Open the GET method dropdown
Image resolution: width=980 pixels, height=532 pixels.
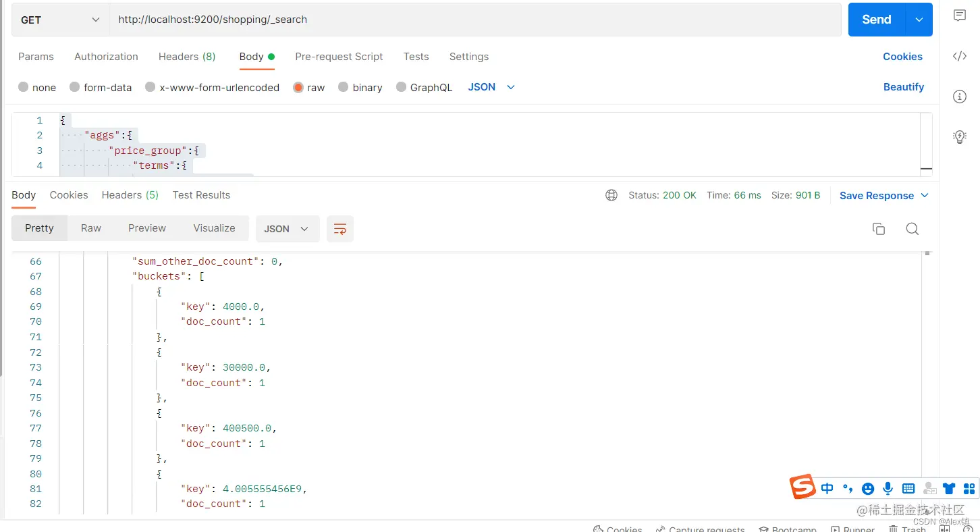(60, 20)
